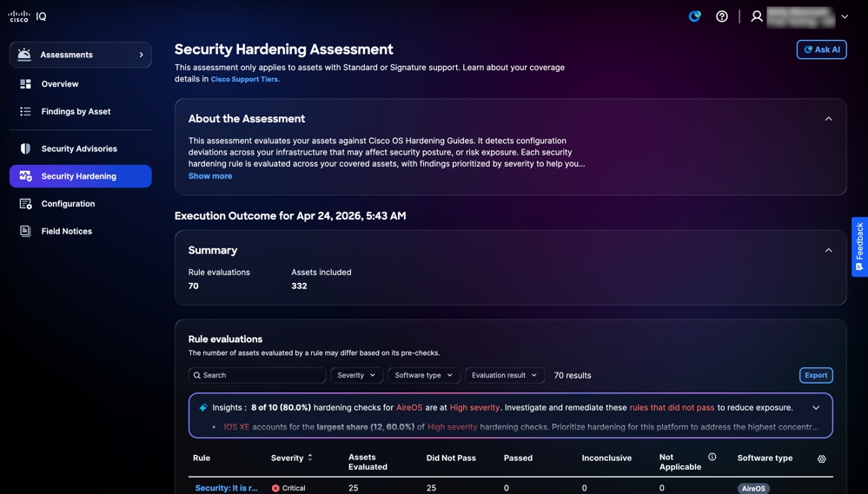Expand the user account dropdown chevron
Screen dimensions: 868x494
[845, 16]
